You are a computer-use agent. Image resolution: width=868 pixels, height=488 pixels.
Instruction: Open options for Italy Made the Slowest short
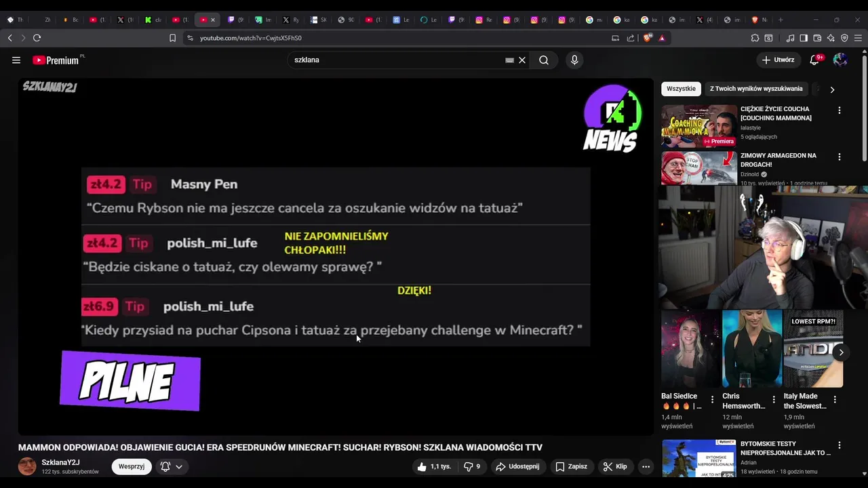tap(835, 400)
